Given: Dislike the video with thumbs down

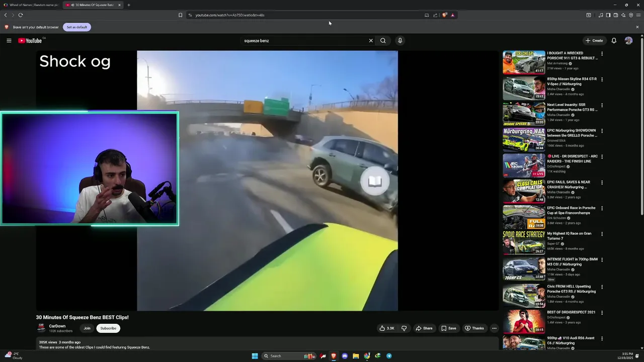Looking at the screenshot, I should (x=404, y=328).
